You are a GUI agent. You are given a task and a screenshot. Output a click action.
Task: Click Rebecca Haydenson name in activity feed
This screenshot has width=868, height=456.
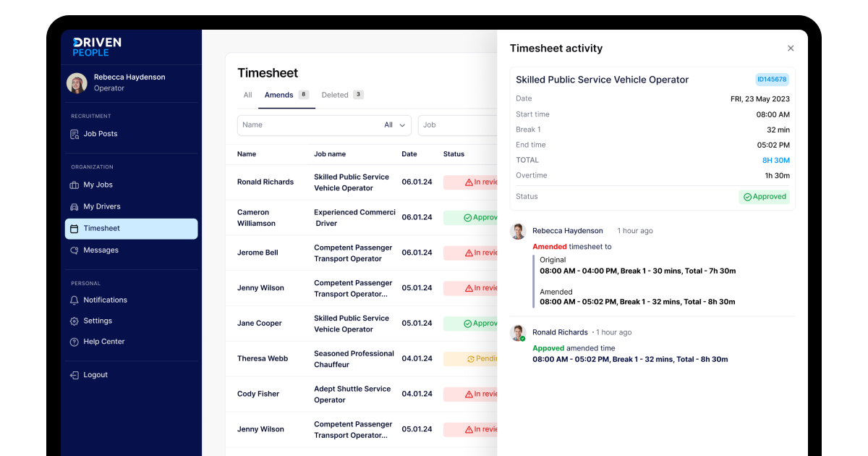568,231
